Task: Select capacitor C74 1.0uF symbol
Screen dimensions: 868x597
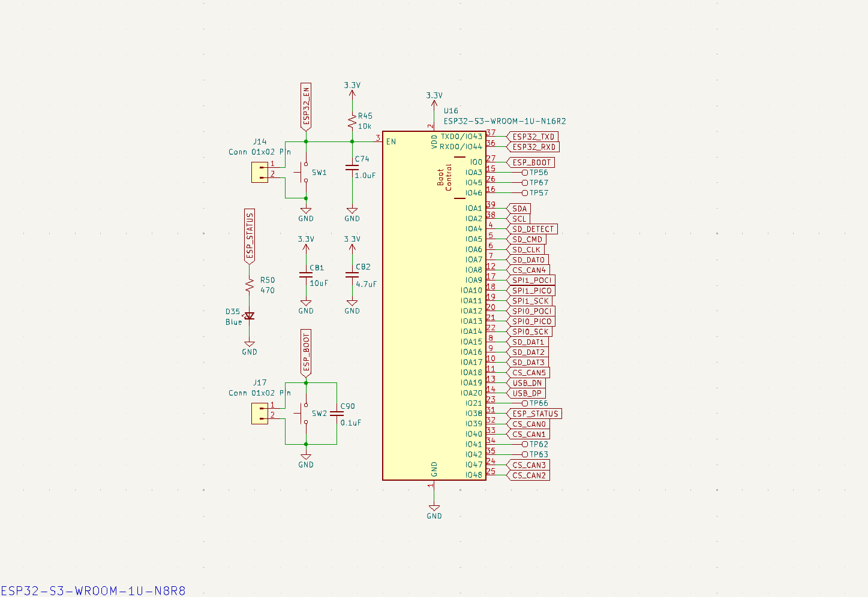Action: click(352, 167)
